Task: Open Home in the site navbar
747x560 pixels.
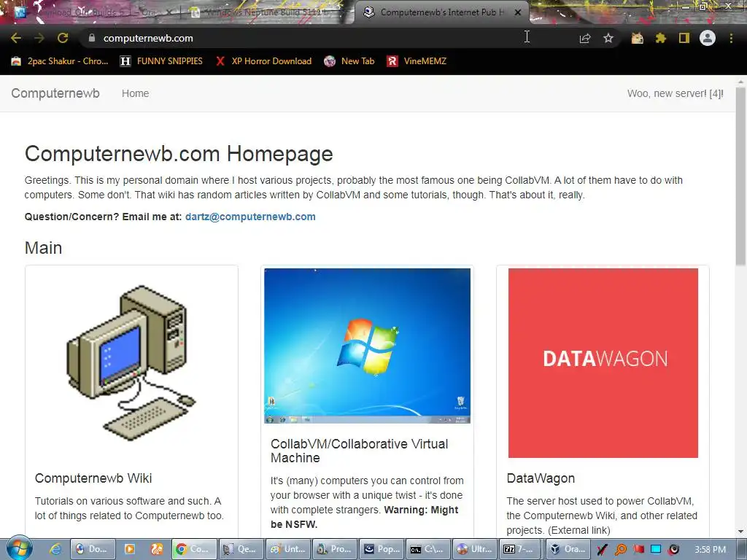Action: pos(135,93)
